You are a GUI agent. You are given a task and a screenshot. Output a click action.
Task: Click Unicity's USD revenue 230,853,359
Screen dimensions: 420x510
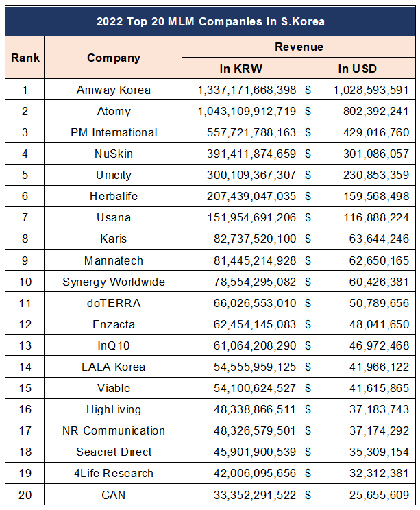pos(371,175)
